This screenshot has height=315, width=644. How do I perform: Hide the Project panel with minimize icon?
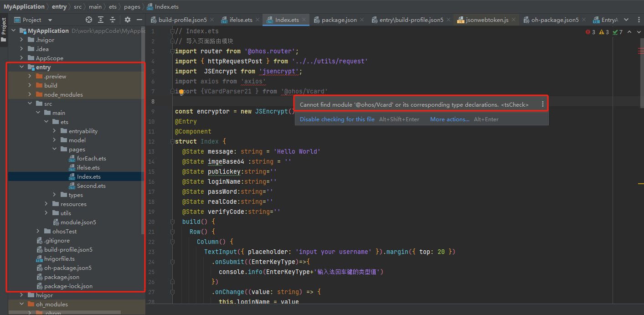(x=139, y=20)
